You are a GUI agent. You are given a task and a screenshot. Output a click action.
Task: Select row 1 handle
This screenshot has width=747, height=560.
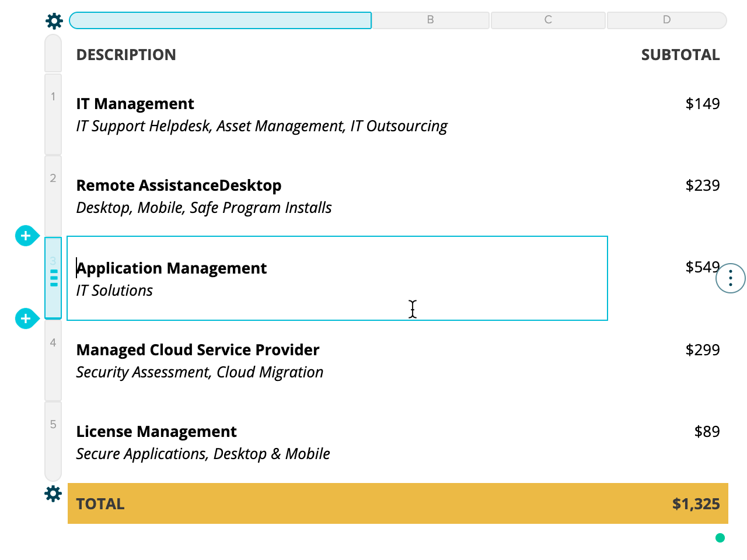pyautogui.click(x=53, y=114)
